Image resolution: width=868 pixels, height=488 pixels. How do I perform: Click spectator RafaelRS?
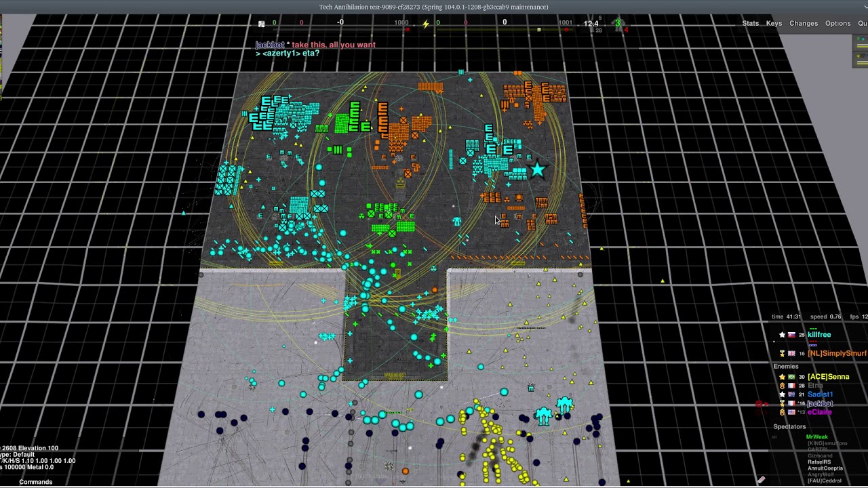(x=818, y=462)
